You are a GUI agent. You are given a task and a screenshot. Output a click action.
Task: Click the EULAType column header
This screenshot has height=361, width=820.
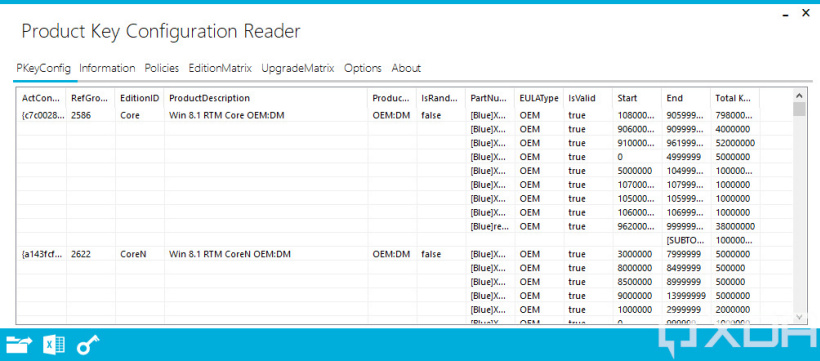[x=539, y=98]
